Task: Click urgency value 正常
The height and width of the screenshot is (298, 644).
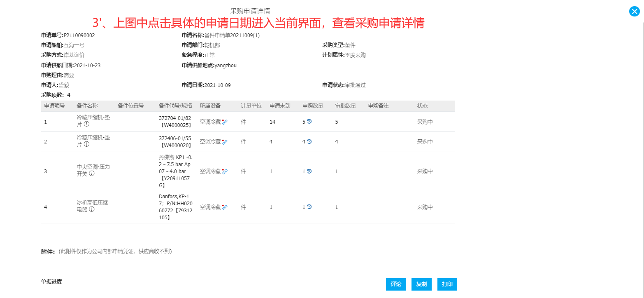Action: coord(209,55)
